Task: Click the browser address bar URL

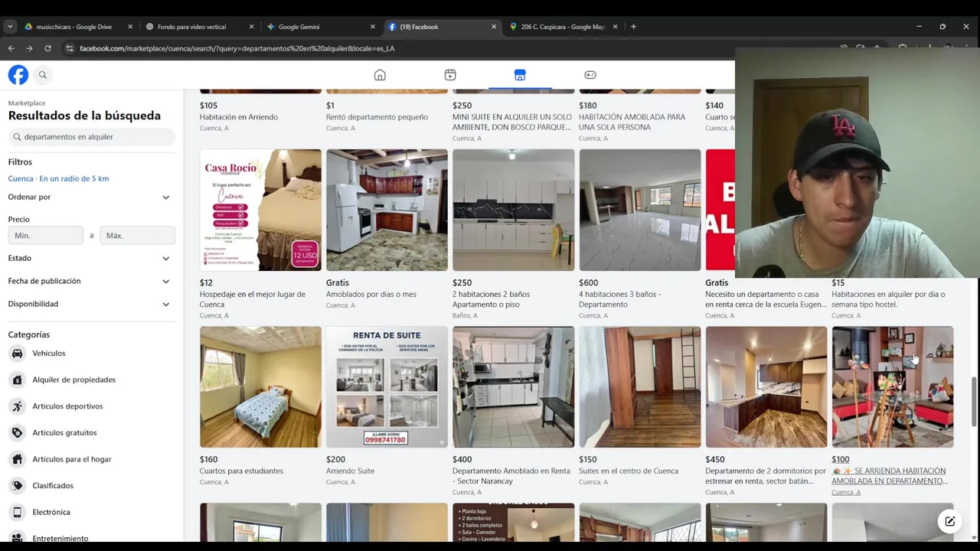Action: point(237,48)
